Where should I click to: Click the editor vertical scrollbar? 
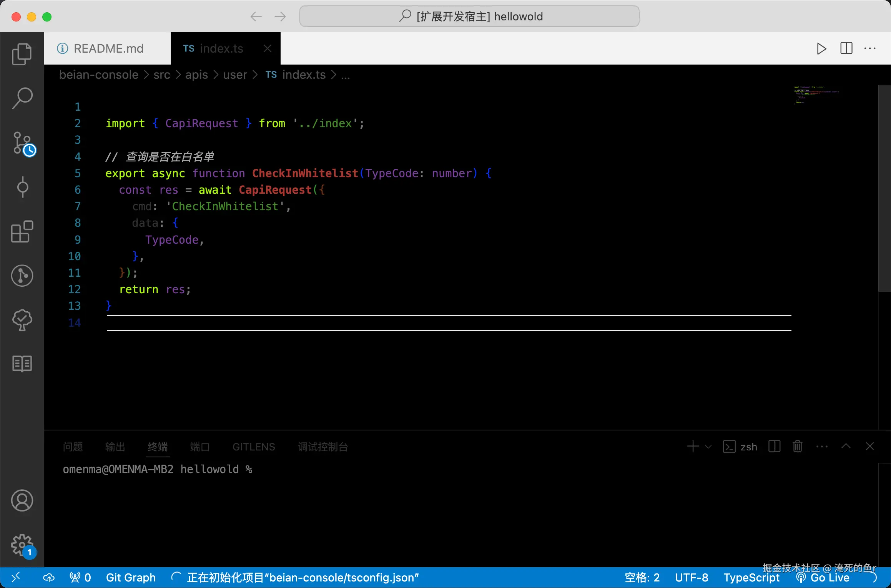(884, 188)
